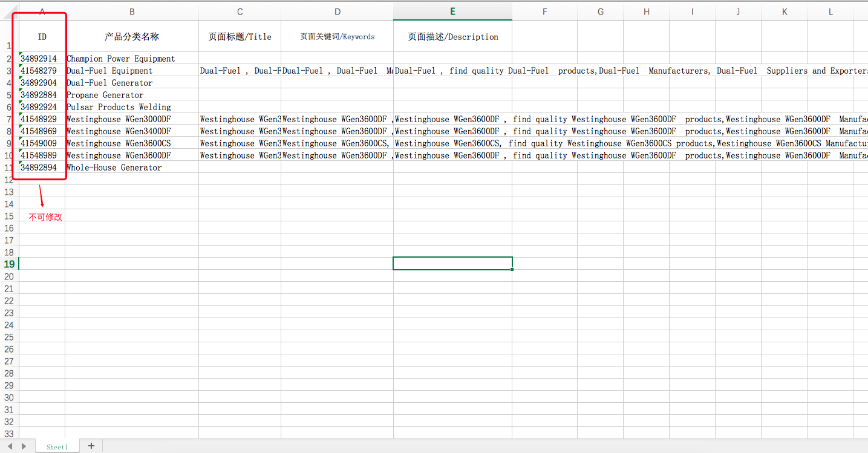The height and width of the screenshot is (453, 868).
Task: Select the cell with ID 34892914
Action: (42, 59)
